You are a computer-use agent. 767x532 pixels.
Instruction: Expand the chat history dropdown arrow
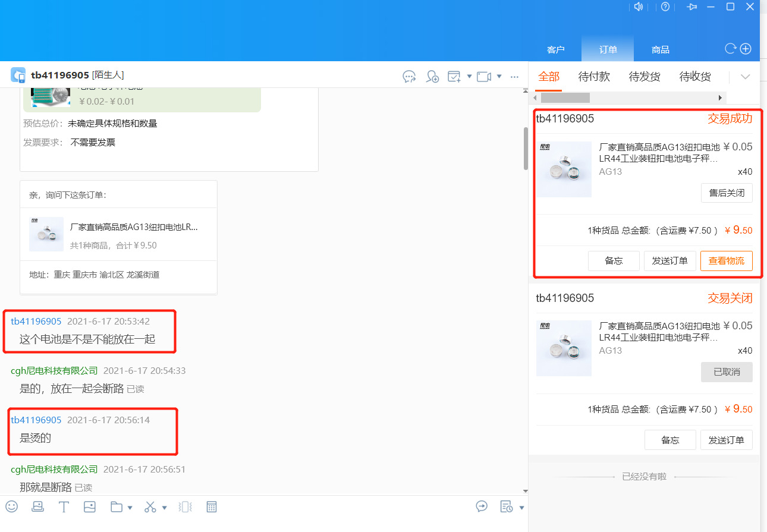click(x=521, y=508)
